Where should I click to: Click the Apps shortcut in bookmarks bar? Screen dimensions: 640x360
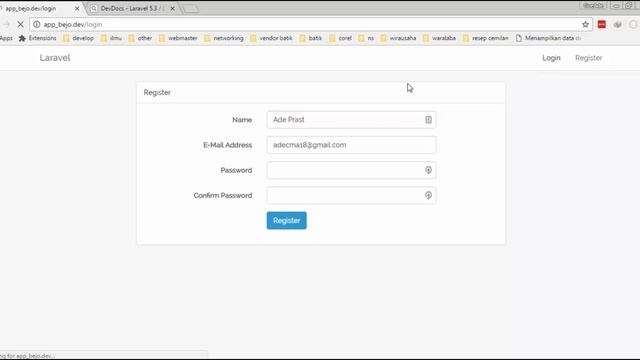click(6, 38)
